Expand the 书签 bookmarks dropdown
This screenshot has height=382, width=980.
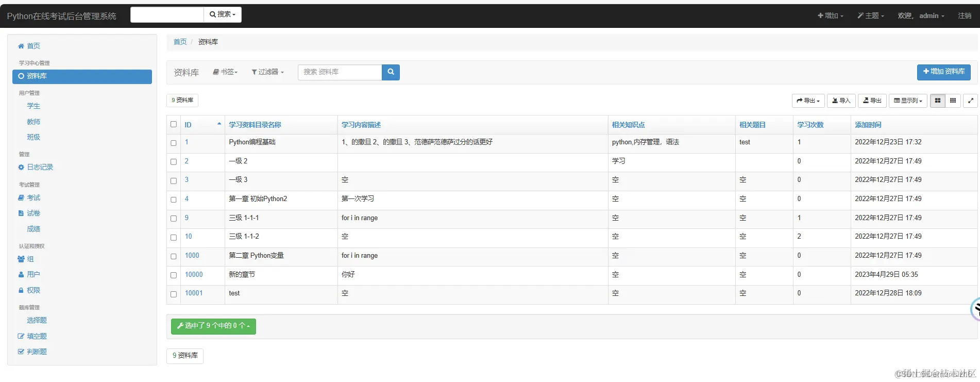[x=225, y=72]
